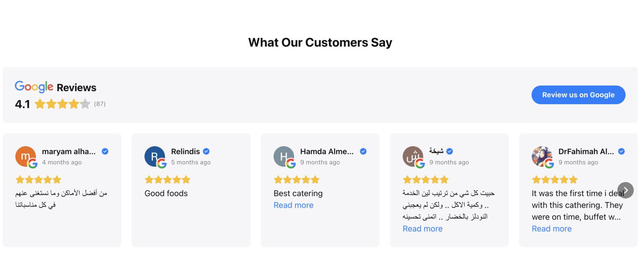
Task: Click the maryam alha reviewer name
Action: click(x=69, y=151)
